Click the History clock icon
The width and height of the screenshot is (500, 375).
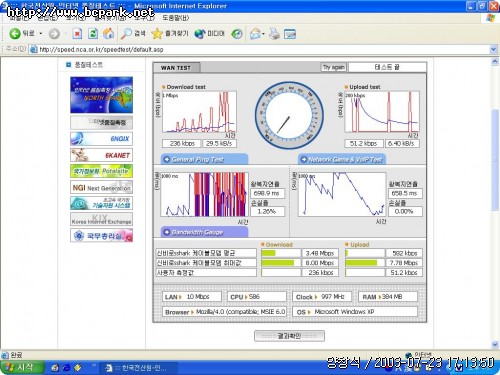pyautogui.click(x=237, y=34)
